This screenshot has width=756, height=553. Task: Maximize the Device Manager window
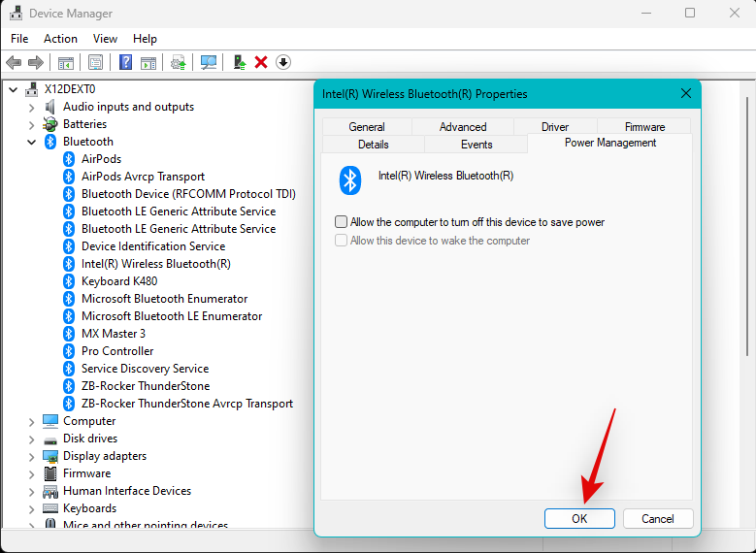(690, 13)
